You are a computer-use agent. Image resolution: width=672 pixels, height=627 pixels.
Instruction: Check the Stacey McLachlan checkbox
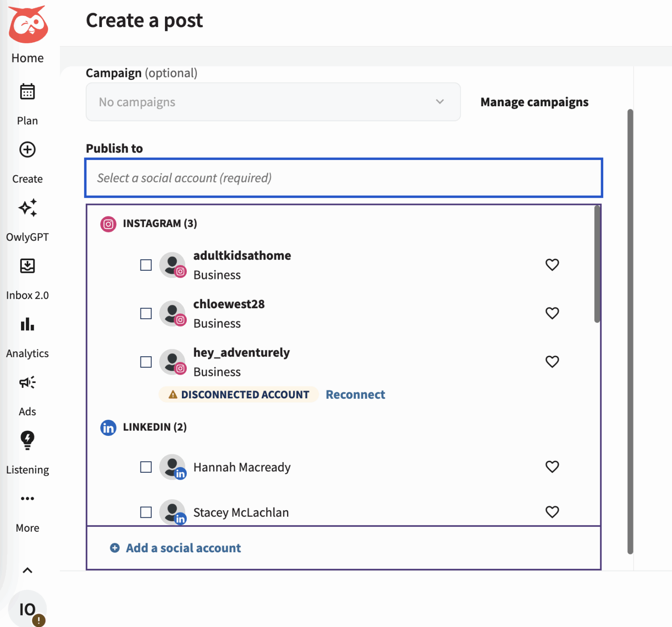click(x=146, y=512)
